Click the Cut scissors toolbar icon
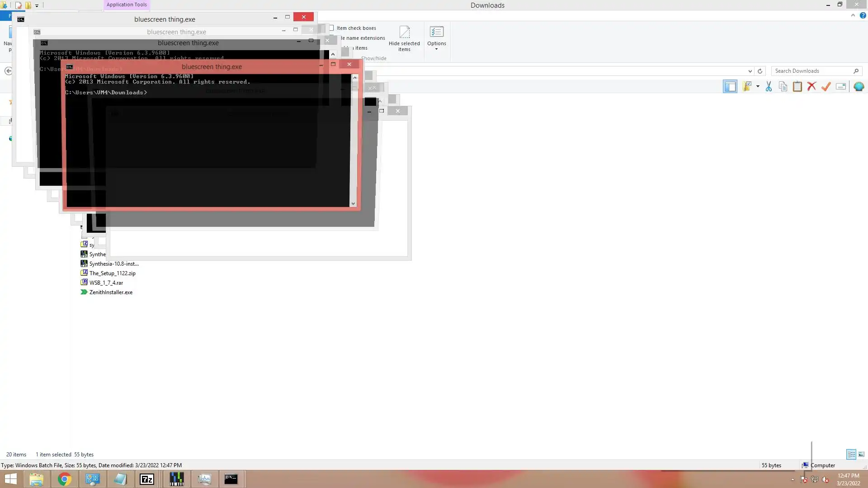Image resolution: width=868 pixels, height=488 pixels. tap(769, 86)
